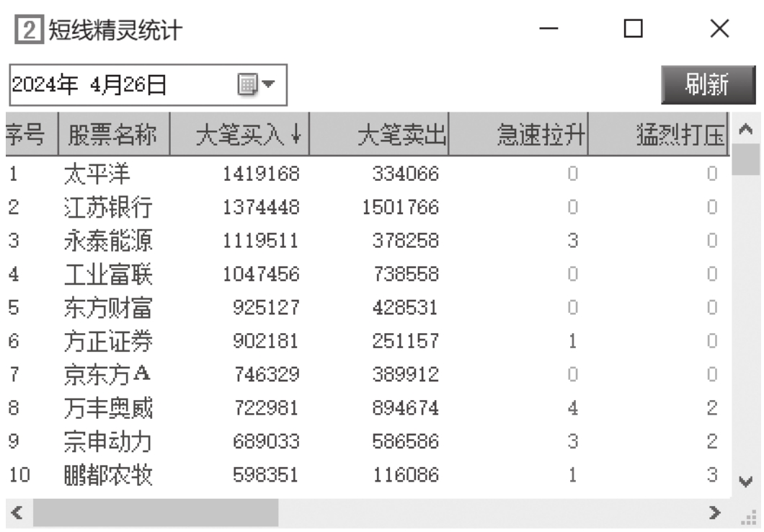This screenshot has height=532, width=764.
Task: Click the horizontal scrollbar thumb
Action: pyautogui.click(x=156, y=513)
